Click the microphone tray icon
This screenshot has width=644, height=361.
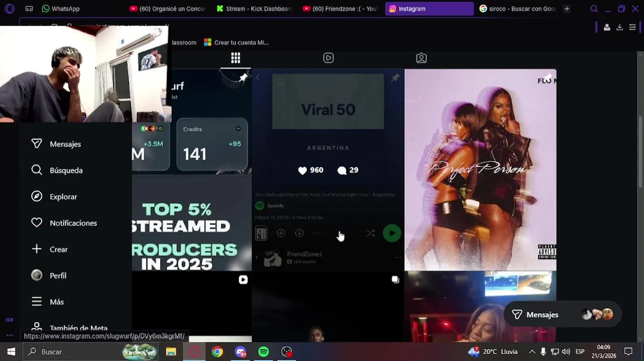(x=543, y=351)
